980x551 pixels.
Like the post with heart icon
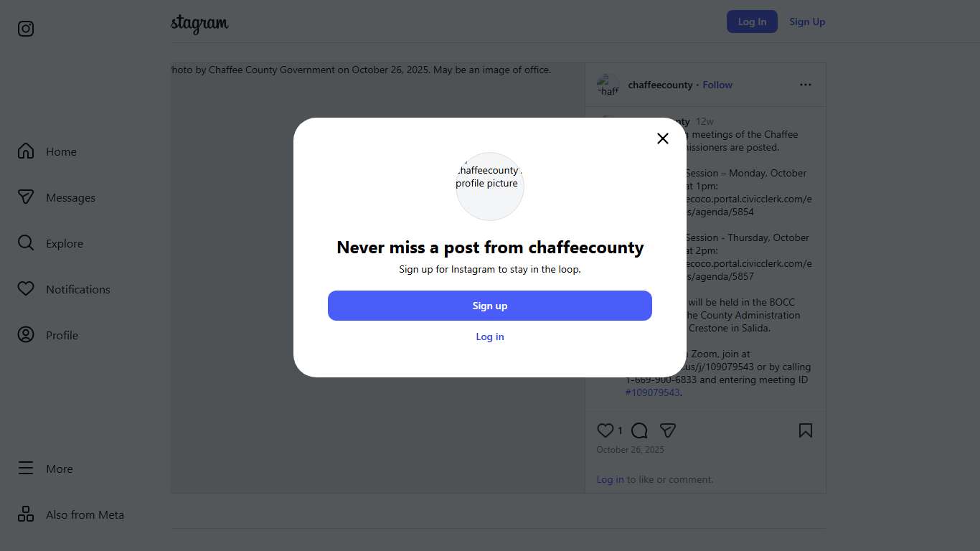click(x=605, y=430)
